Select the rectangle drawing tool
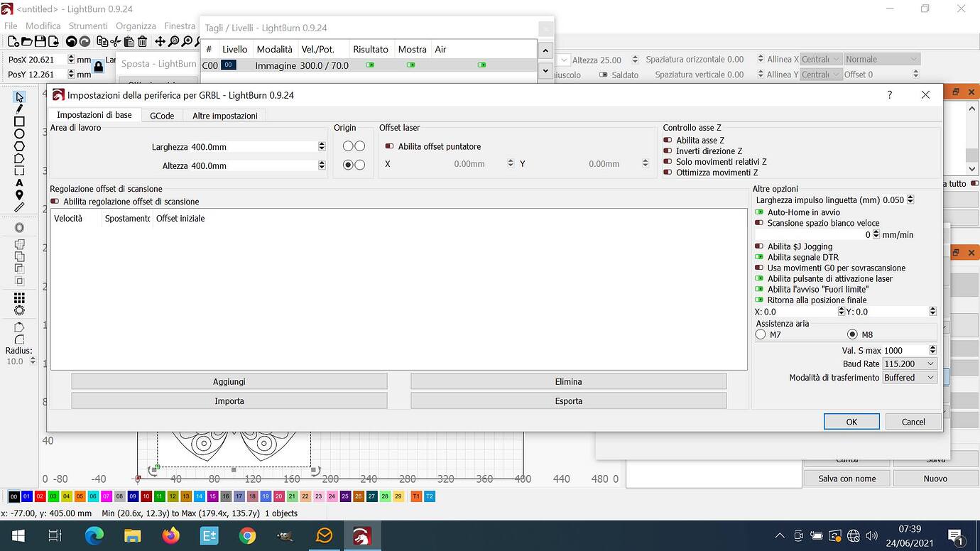Screen dimensions: 980x551 click(19, 121)
